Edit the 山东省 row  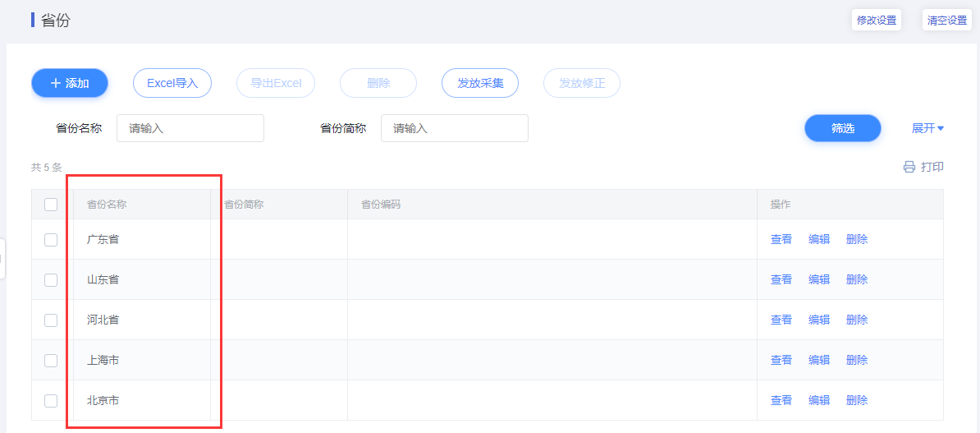[819, 280]
